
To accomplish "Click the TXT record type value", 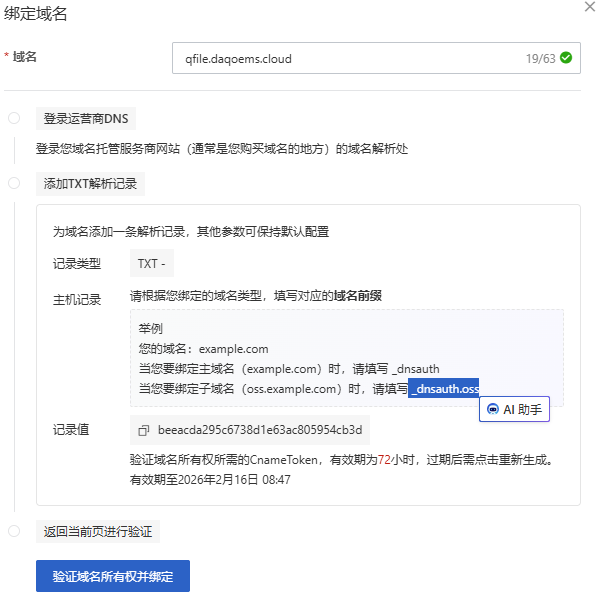I will (x=153, y=264).
